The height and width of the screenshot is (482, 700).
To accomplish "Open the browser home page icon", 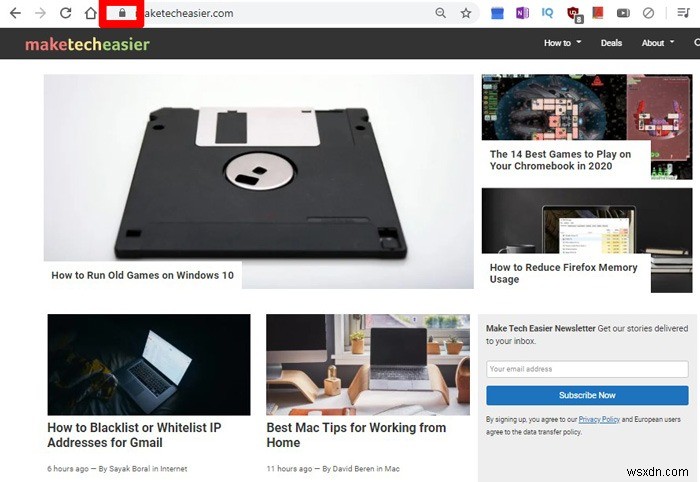I will pyautogui.click(x=91, y=13).
